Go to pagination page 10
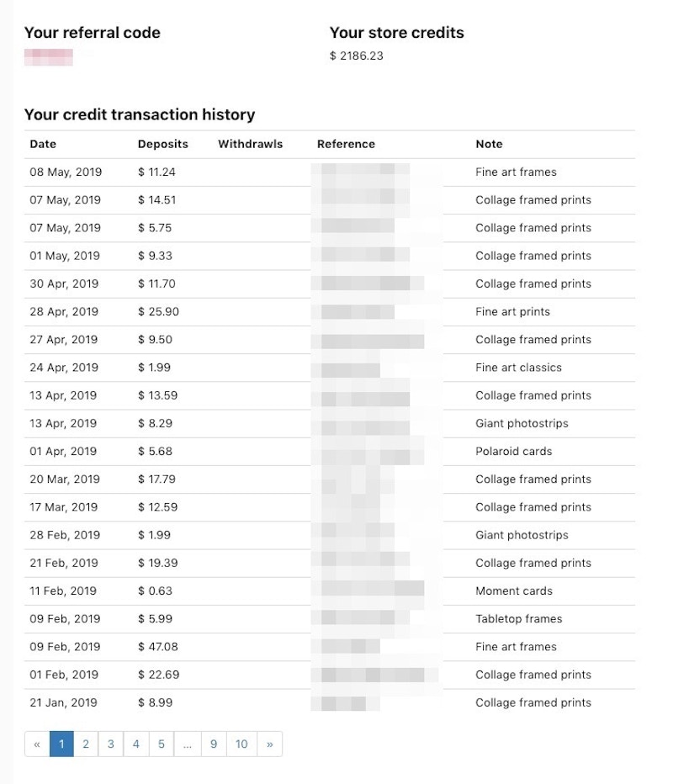This screenshot has height=784, width=673. coord(241,744)
